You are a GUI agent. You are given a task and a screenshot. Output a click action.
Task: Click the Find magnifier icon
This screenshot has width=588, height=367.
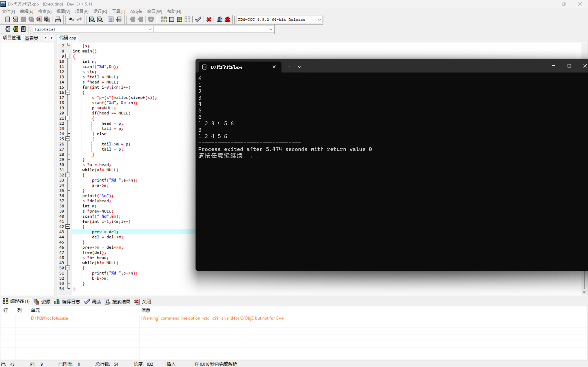pos(92,20)
